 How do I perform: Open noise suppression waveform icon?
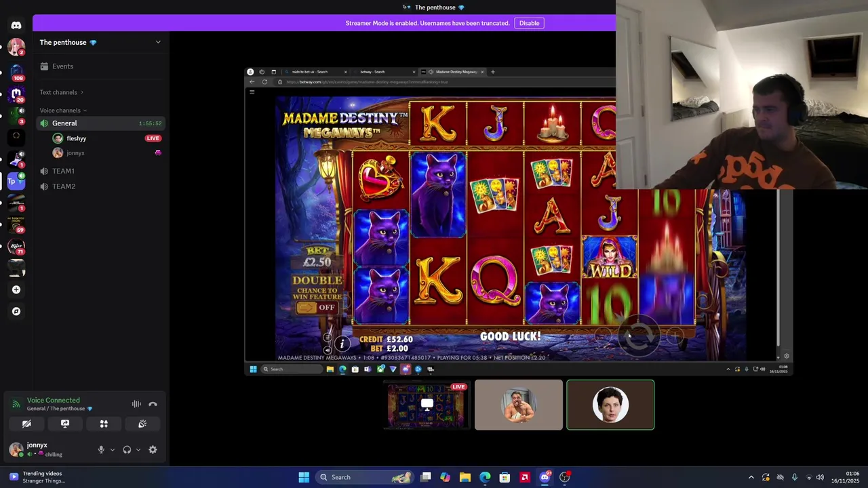tap(136, 404)
